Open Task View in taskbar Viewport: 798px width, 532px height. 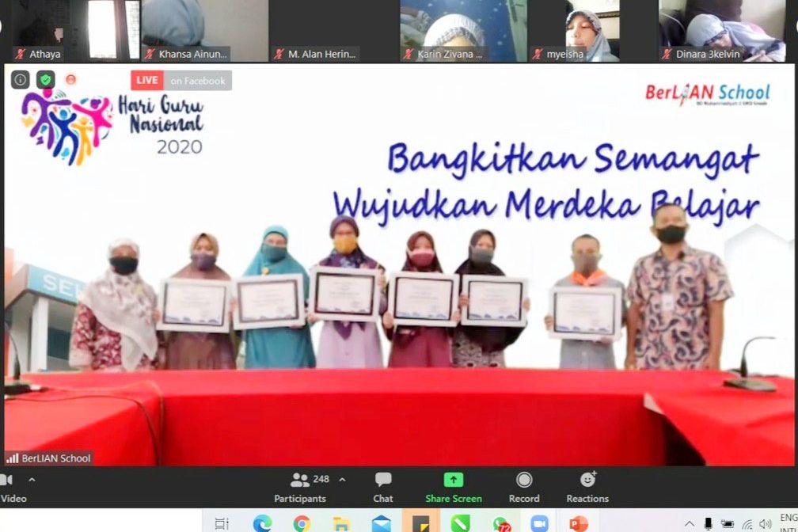[x=222, y=523]
